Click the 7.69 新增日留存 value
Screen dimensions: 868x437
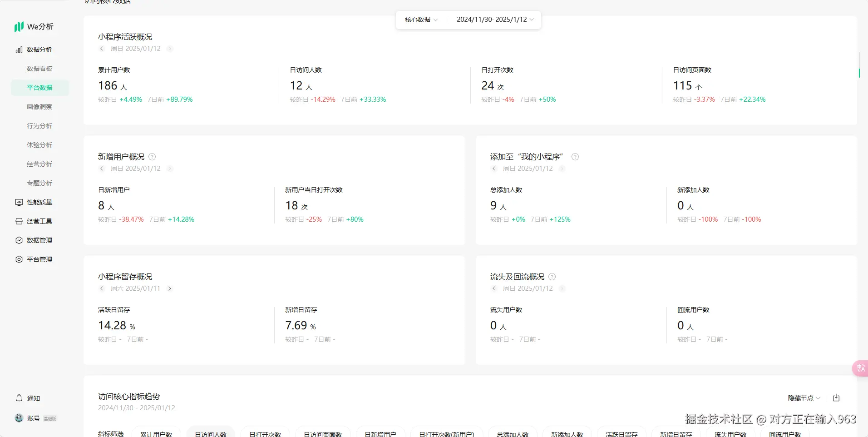point(296,326)
